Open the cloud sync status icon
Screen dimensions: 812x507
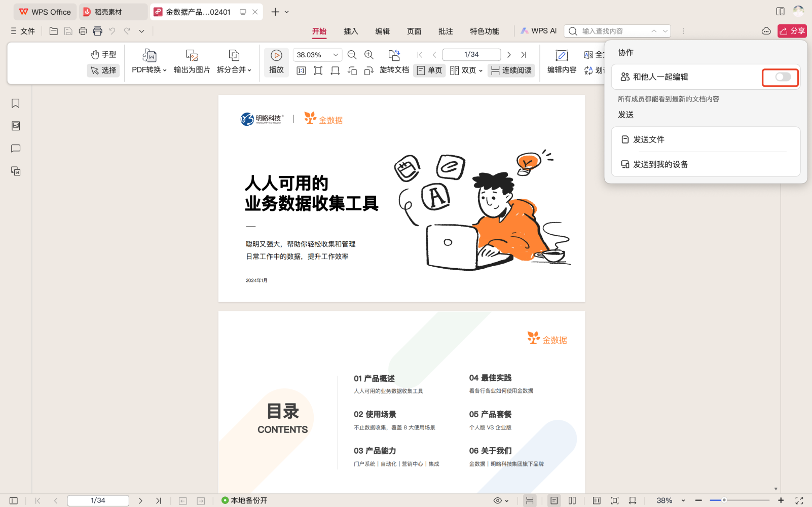[x=766, y=31]
